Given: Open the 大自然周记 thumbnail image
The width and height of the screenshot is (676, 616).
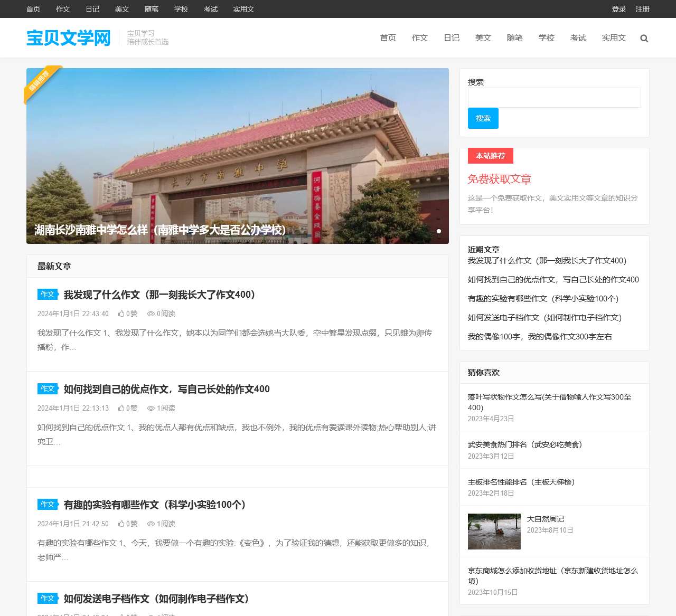Looking at the screenshot, I should click(x=494, y=532).
